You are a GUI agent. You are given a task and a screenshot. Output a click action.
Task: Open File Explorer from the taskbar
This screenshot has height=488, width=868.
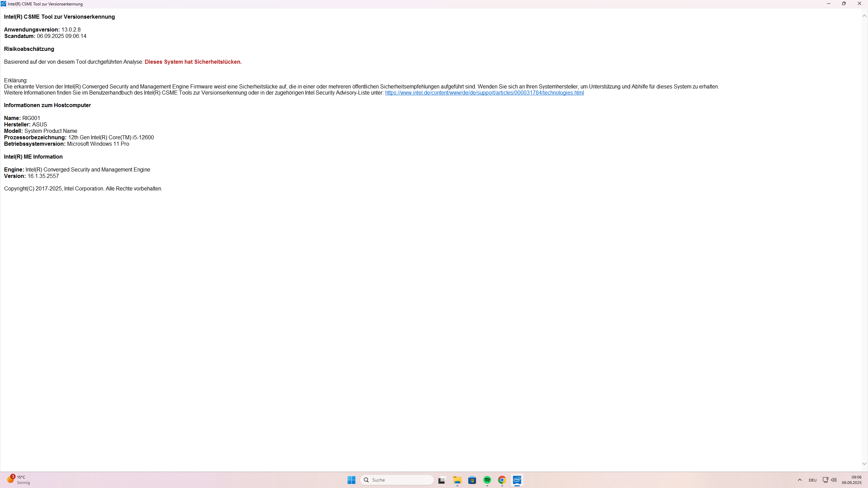tap(457, 480)
